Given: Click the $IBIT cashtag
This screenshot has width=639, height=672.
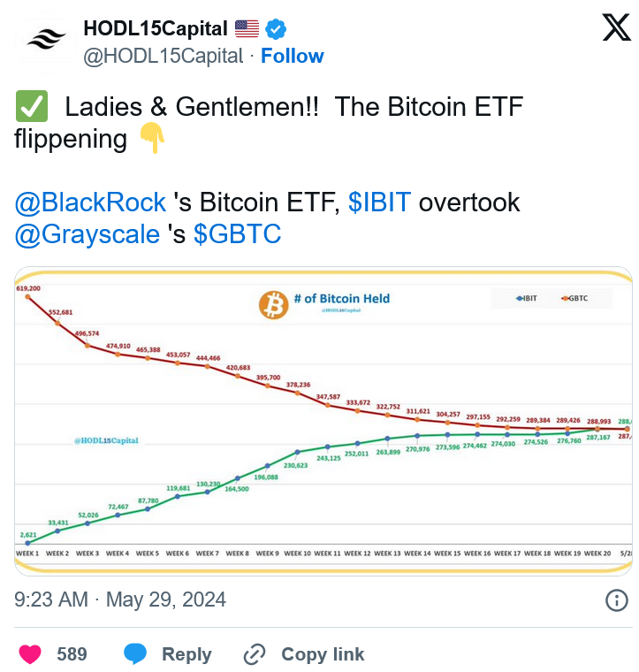Looking at the screenshot, I should pos(379,202).
